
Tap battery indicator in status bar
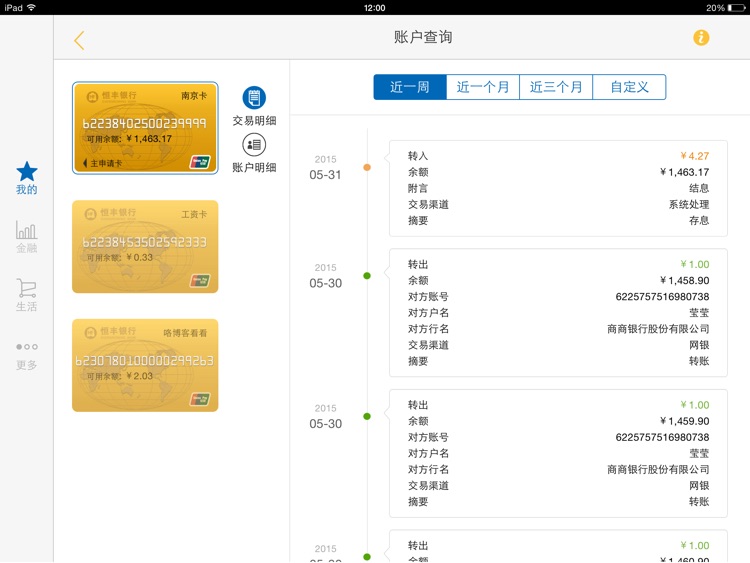(x=737, y=8)
